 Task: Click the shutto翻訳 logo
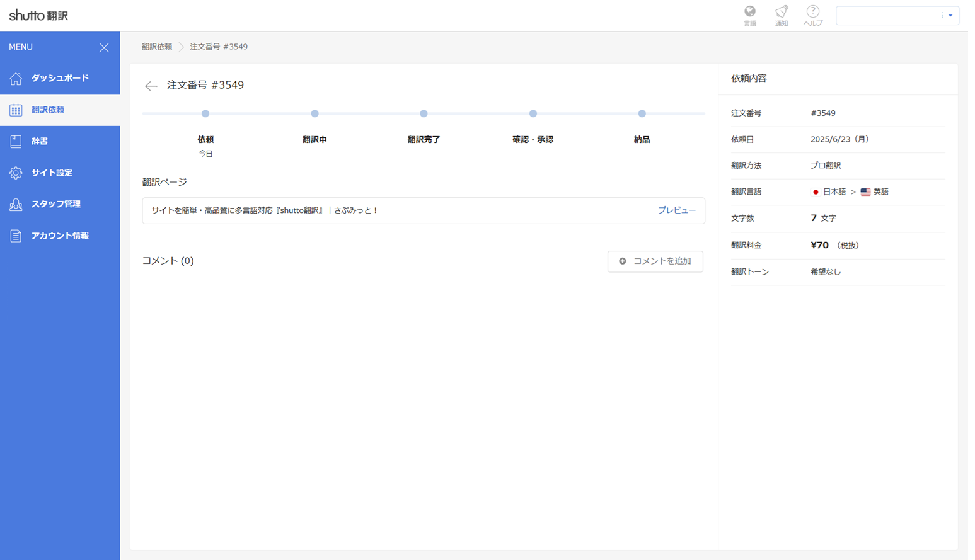[x=38, y=15]
